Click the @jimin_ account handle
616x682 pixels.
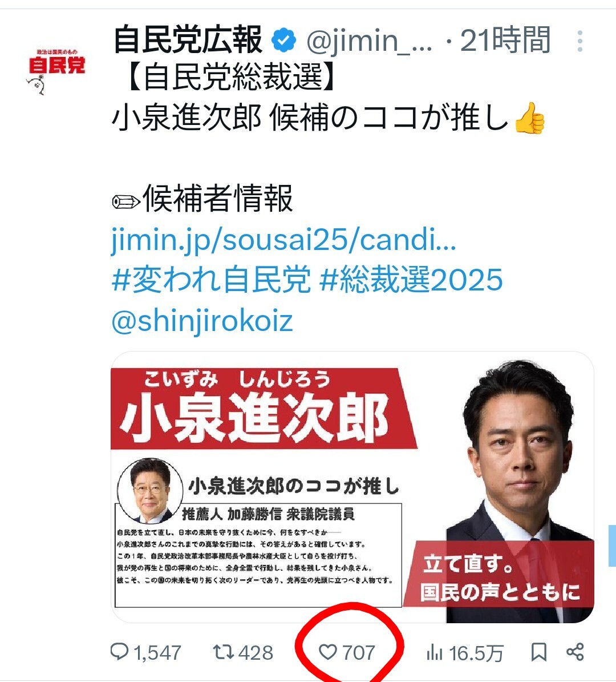click(370, 41)
